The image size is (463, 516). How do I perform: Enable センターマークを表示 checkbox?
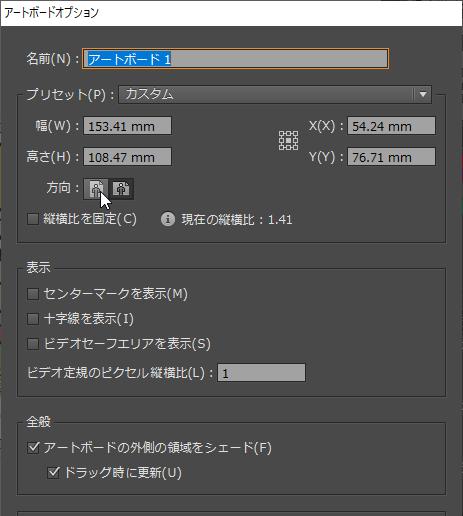33,294
